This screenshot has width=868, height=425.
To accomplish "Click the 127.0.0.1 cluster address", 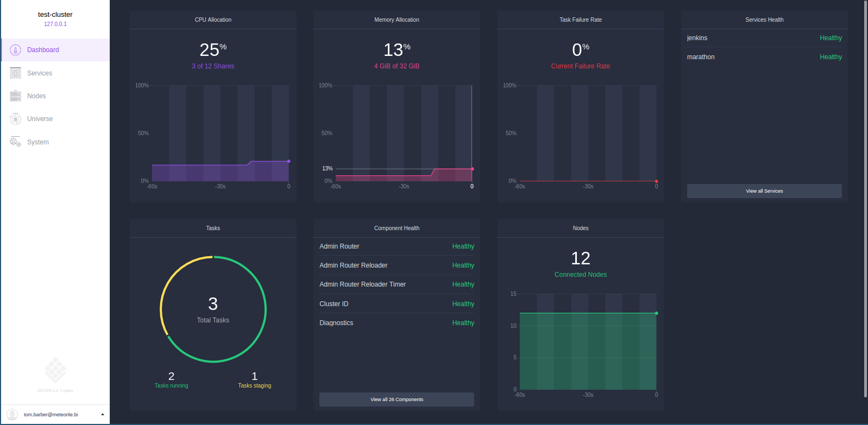I will (x=55, y=24).
